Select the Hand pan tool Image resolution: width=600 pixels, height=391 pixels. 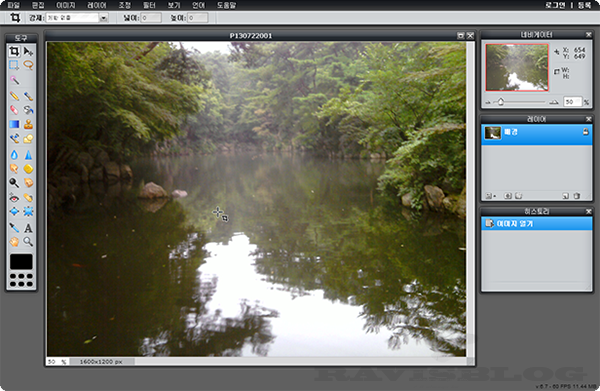14,242
